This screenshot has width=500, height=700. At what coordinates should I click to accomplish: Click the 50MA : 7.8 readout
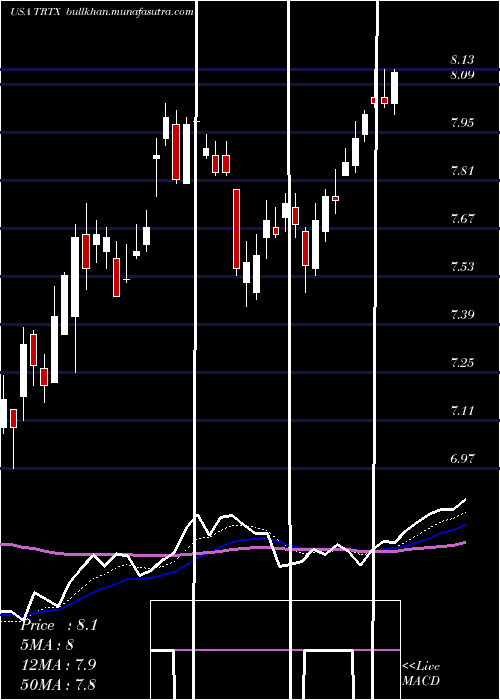[x=58, y=684]
